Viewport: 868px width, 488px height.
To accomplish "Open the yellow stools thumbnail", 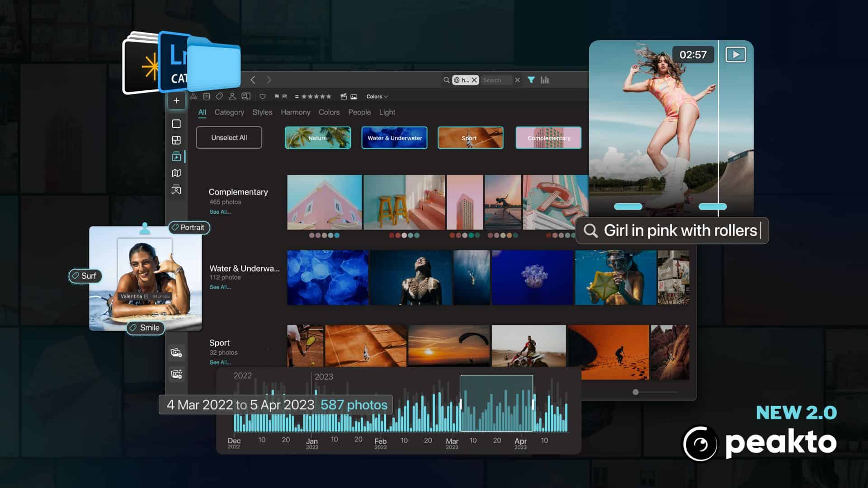I will point(405,202).
